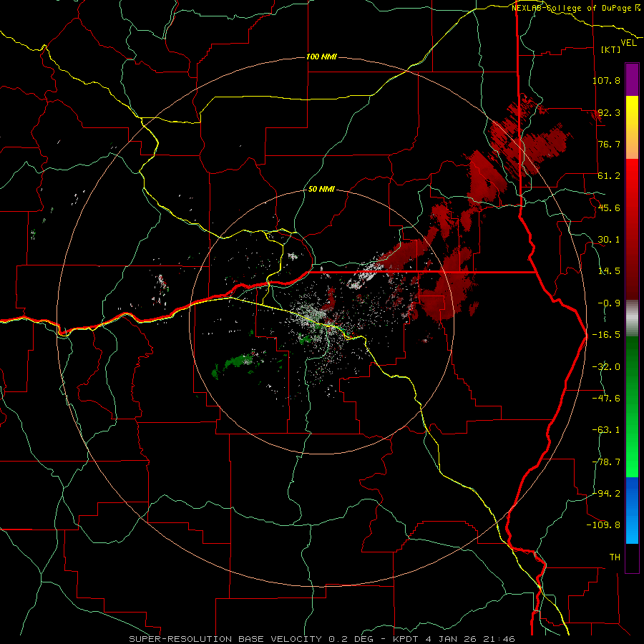Click the 14.5 value on velocity scale
This screenshot has height=644, width=644.
pyautogui.click(x=609, y=271)
